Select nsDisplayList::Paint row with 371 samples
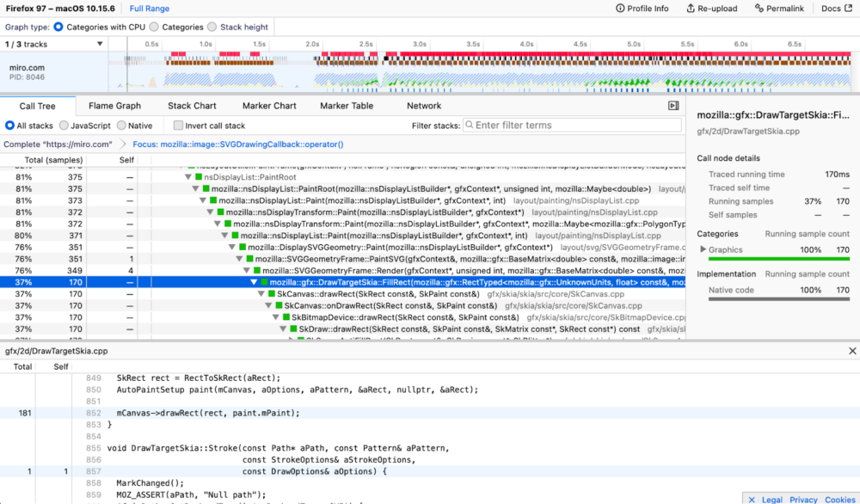Viewport: 860px width, 504px height. tap(343, 236)
